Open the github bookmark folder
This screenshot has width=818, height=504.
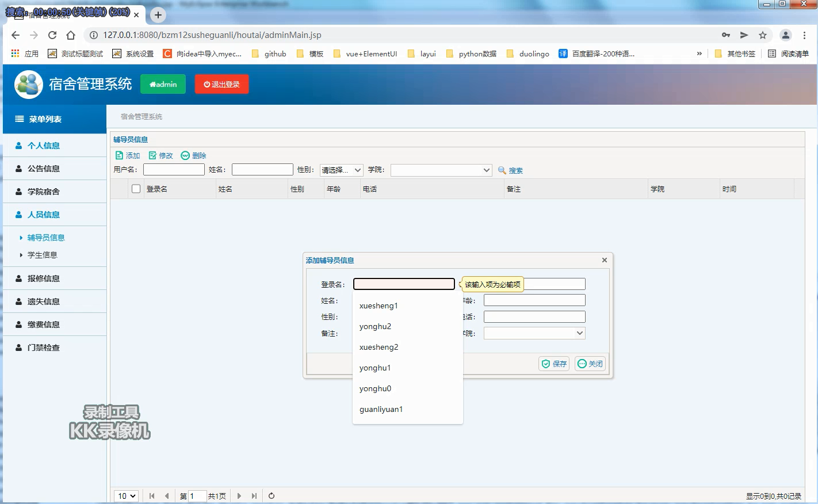(x=269, y=54)
